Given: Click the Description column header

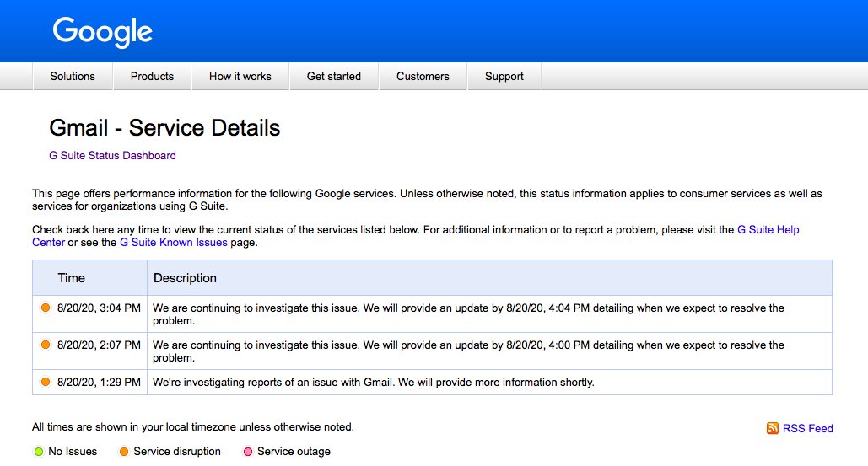Looking at the screenshot, I should [185, 278].
